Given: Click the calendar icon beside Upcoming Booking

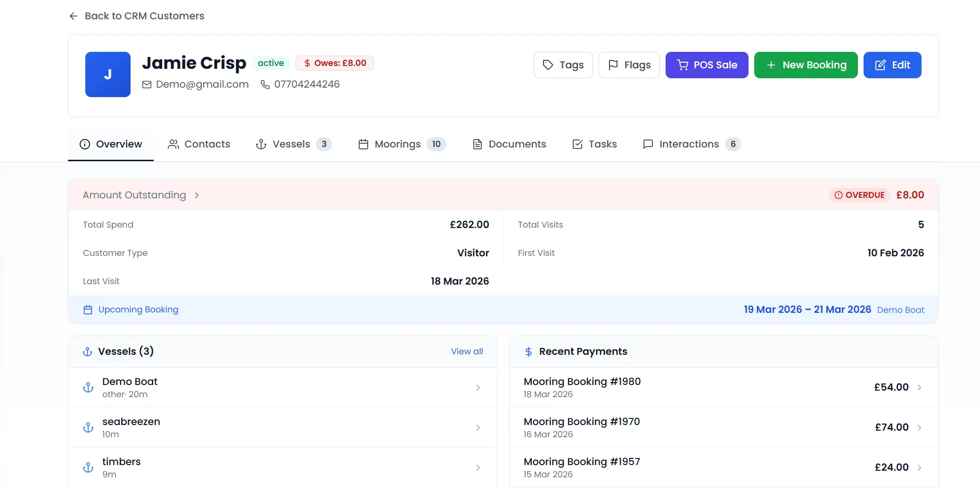Looking at the screenshot, I should [88, 310].
